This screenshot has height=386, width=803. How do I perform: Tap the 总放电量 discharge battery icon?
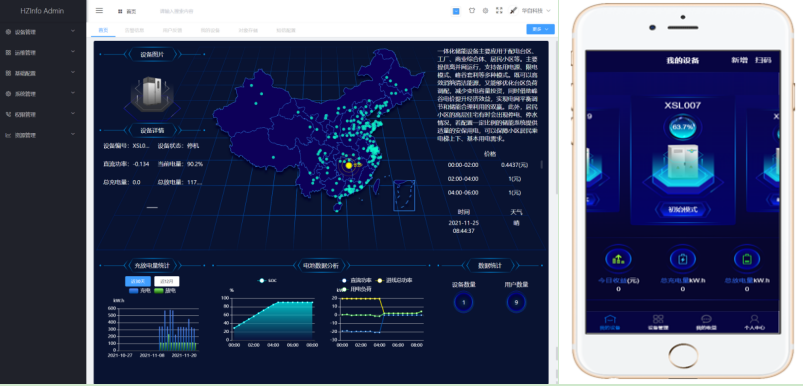pyautogui.click(x=747, y=259)
